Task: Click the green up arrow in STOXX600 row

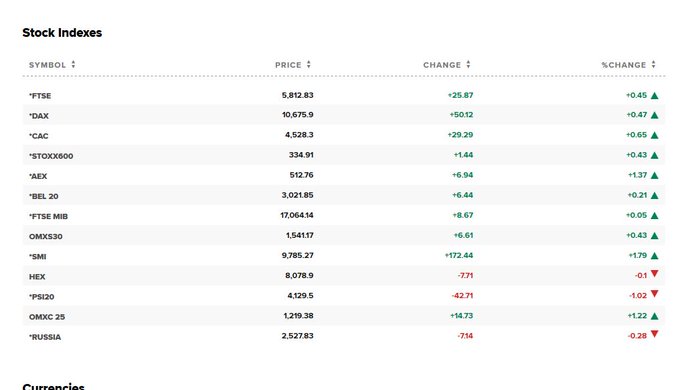Action: click(654, 155)
